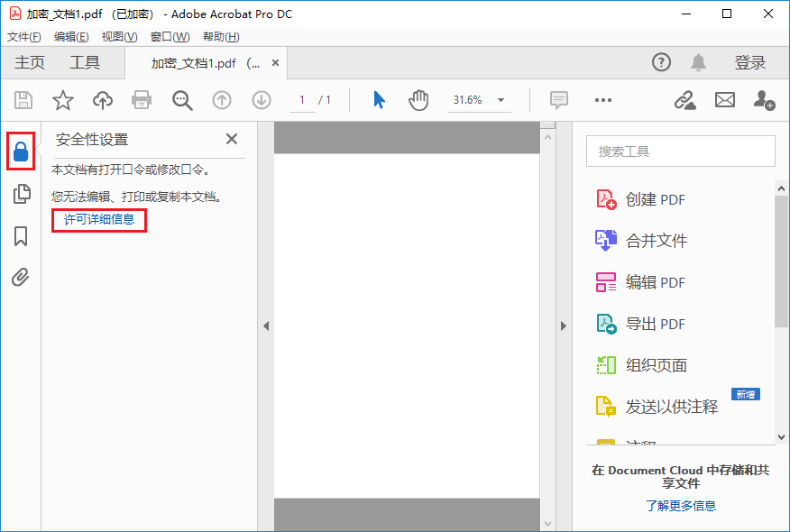Open bookmarks panel icon

(21, 235)
